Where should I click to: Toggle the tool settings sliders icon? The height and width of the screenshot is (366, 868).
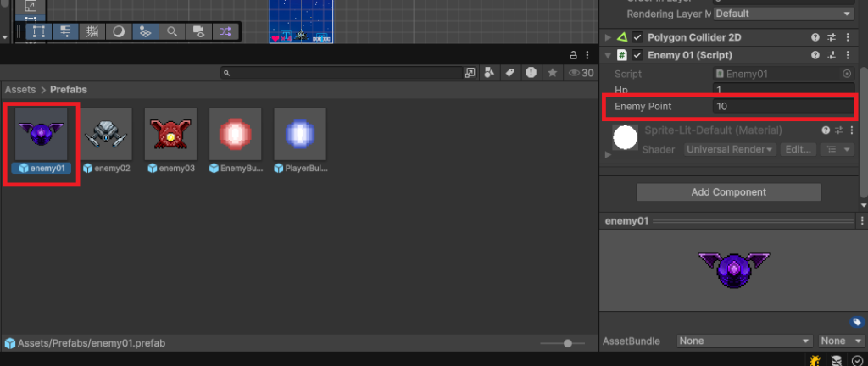(x=65, y=31)
